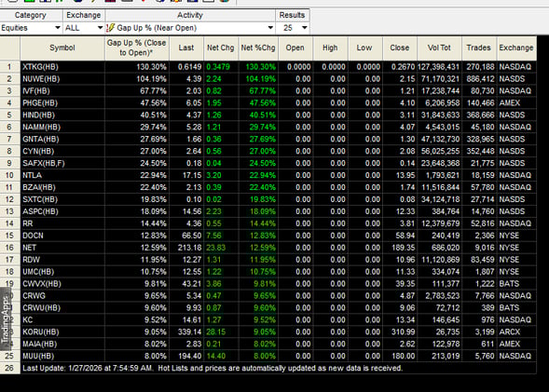This screenshot has height=392, width=549.
Task: Select the PHGE(HB) symbol
Action: [x=40, y=103]
